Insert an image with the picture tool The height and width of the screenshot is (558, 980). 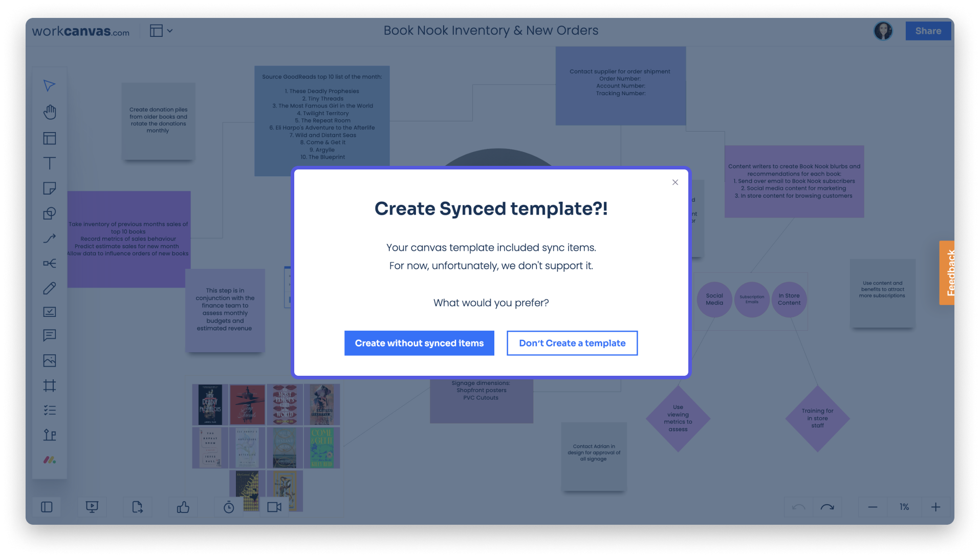coord(49,360)
